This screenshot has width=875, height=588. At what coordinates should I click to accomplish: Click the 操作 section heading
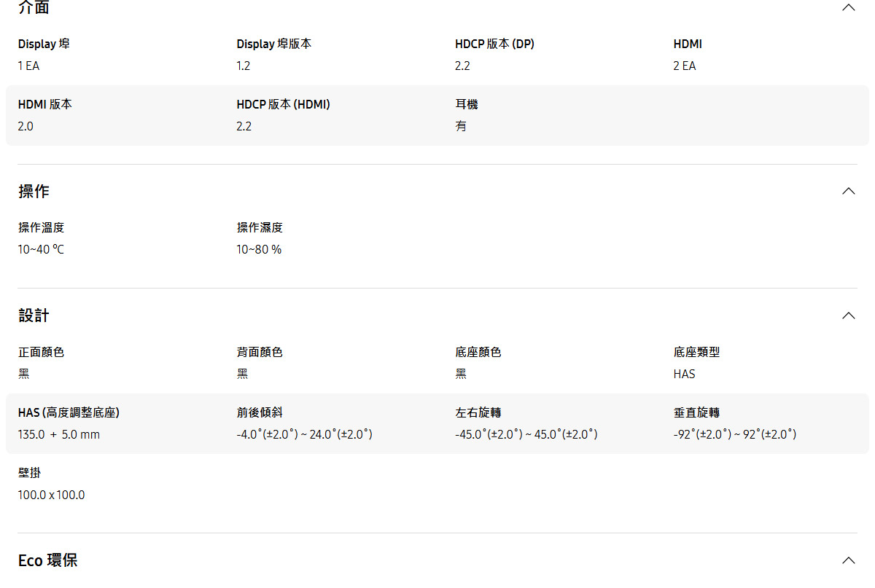[x=34, y=191]
